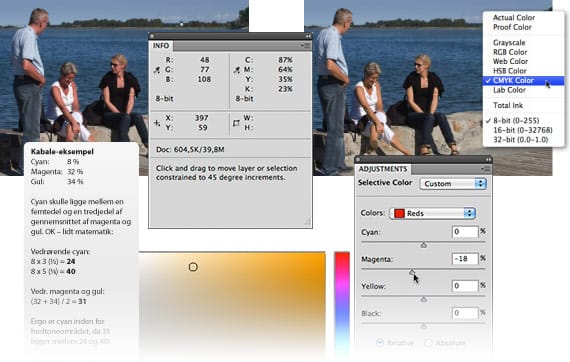This screenshot has height=362, width=570.
Task: Click the circle marker in color picker field
Action: [193, 267]
